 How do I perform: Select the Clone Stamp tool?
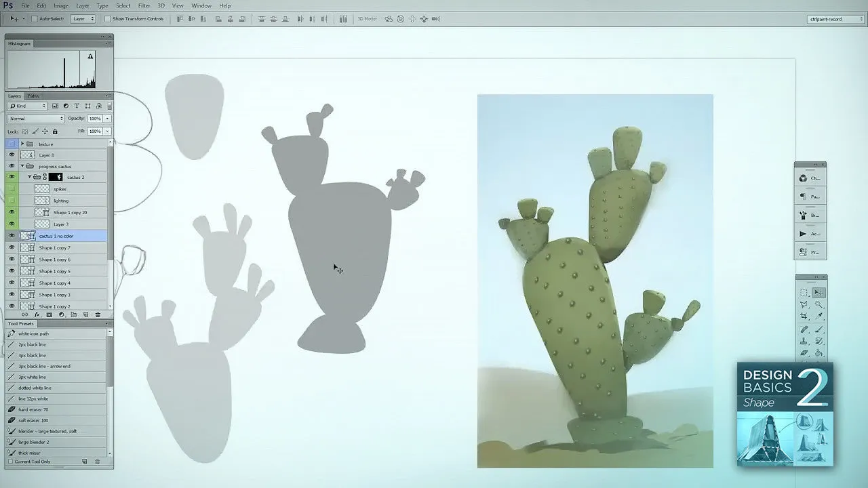point(804,342)
